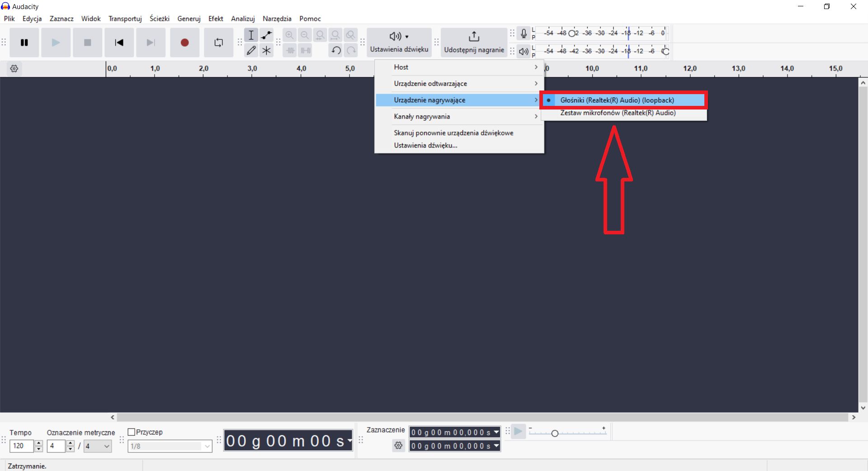Adjust the recording level meter slider
This screenshot has height=471, width=868.
click(x=572, y=33)
